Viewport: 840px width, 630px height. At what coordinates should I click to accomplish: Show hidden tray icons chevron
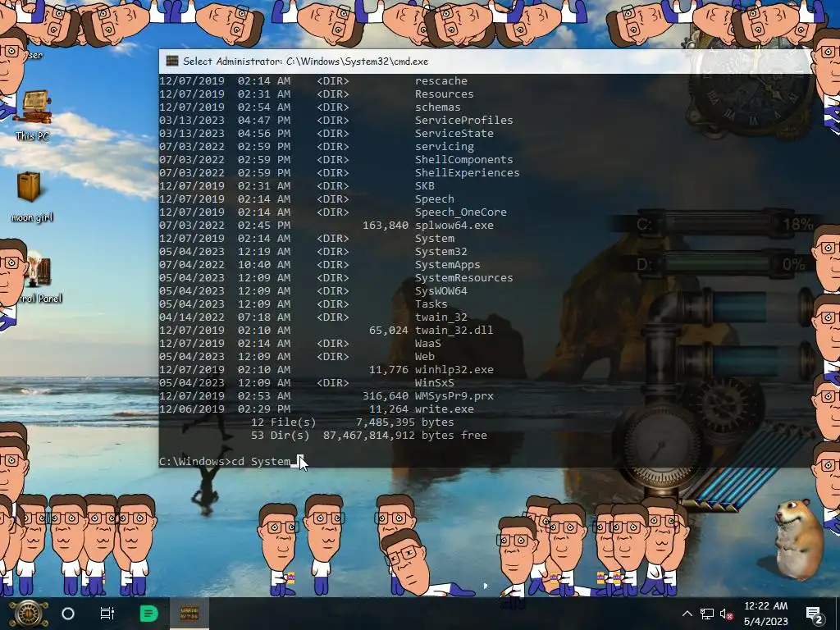click(687, 614)
